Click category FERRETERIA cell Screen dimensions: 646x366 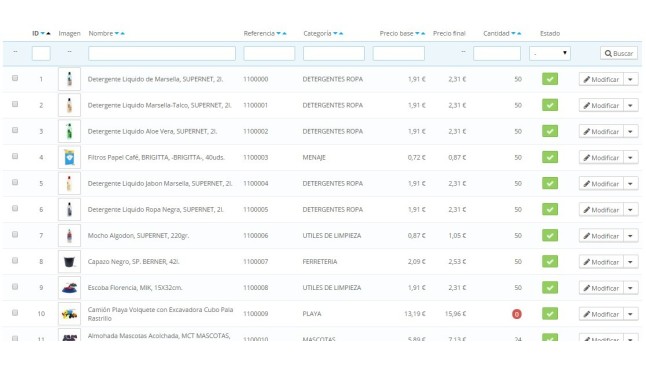point(320,262)
